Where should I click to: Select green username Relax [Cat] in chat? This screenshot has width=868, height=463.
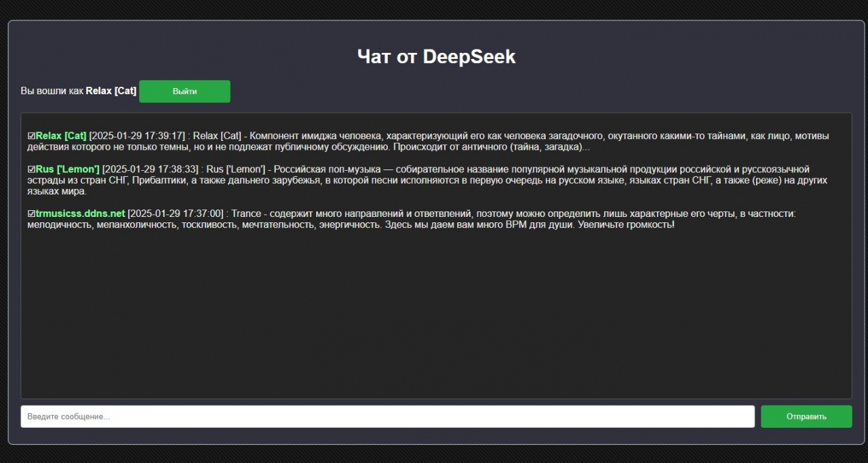click(x=61, y=136)
